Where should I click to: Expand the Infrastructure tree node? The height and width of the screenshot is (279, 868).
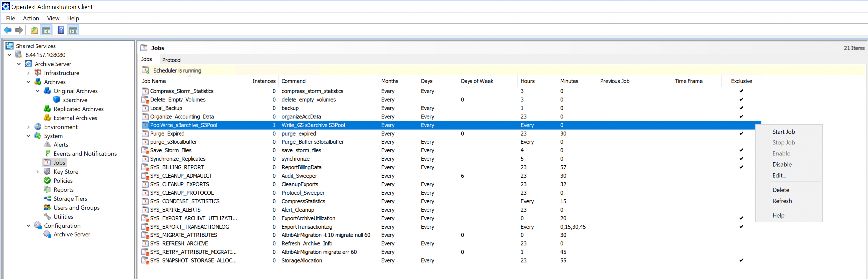[28, 73]
